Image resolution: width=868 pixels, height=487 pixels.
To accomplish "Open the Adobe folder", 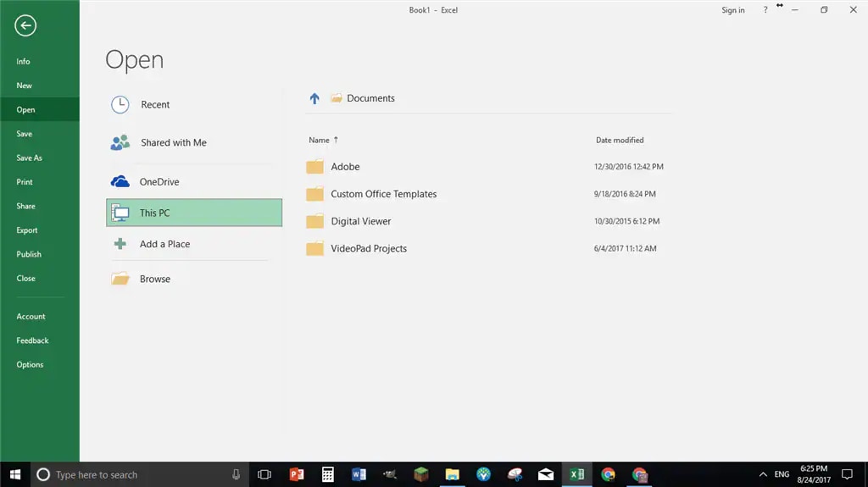I will 345,167.
